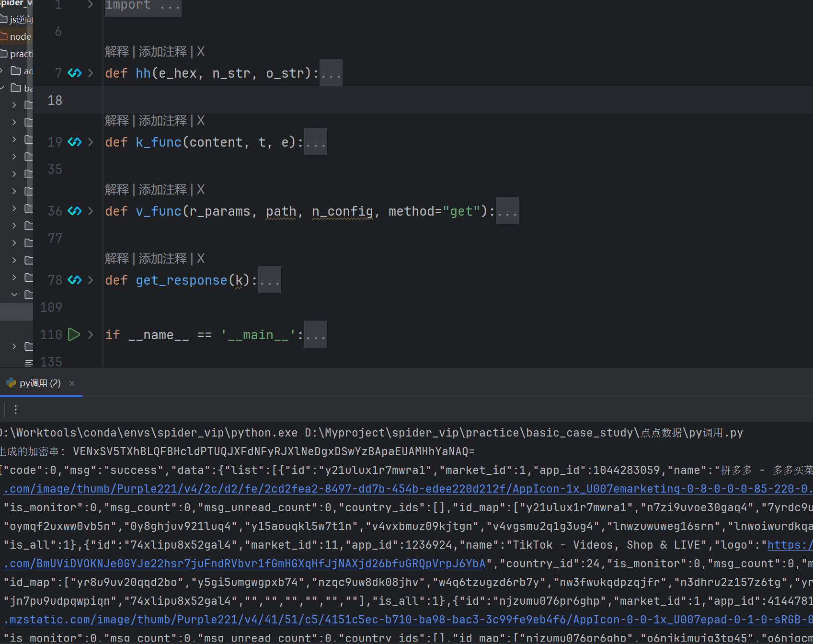
Task: Dismiss code lens X above def k_func
Action: pyautogui.click(x=201, y=120)
